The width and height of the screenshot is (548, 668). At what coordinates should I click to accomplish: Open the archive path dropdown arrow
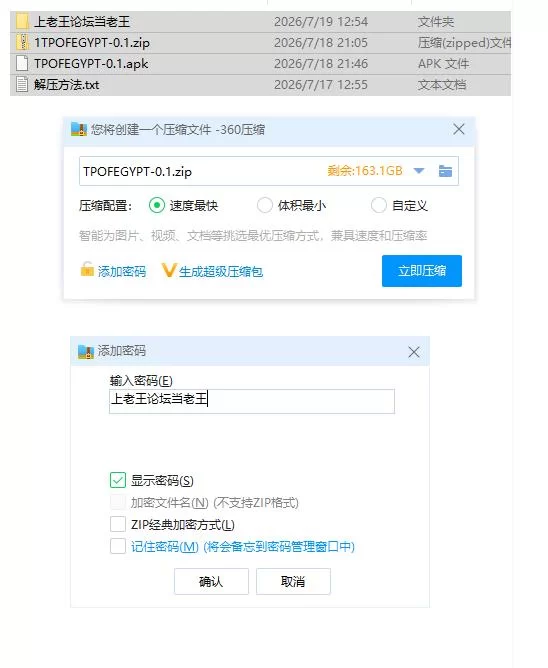click(x=419, y=171)
